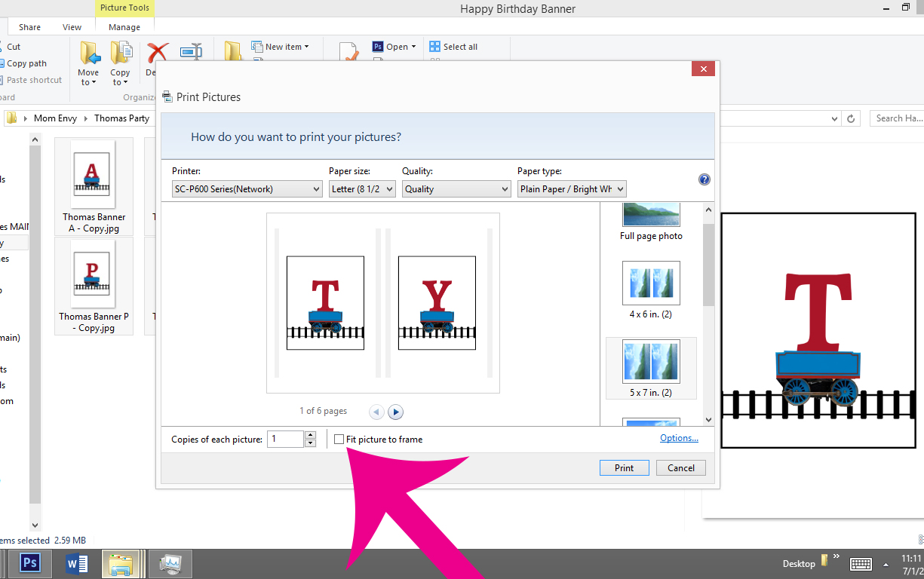The image size is (924, 579).
Task: Click Copy path in Explorer ribbon
Action: 24,63
